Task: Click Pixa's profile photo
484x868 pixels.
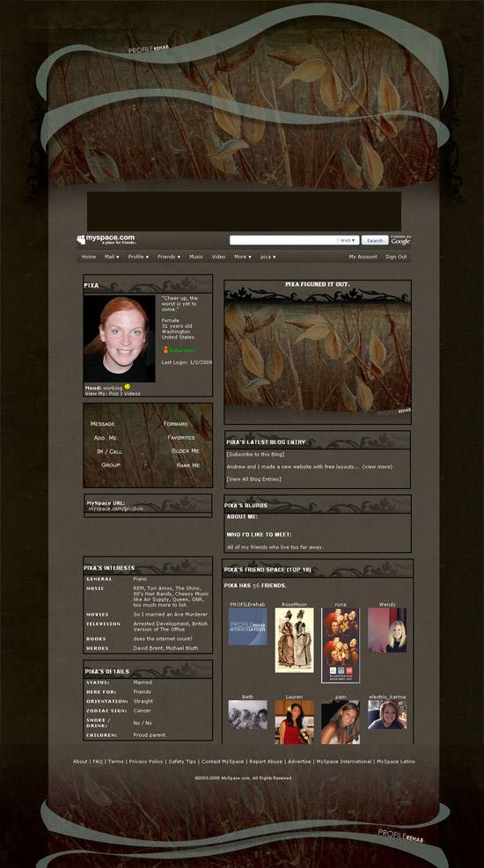Action: 119,339
